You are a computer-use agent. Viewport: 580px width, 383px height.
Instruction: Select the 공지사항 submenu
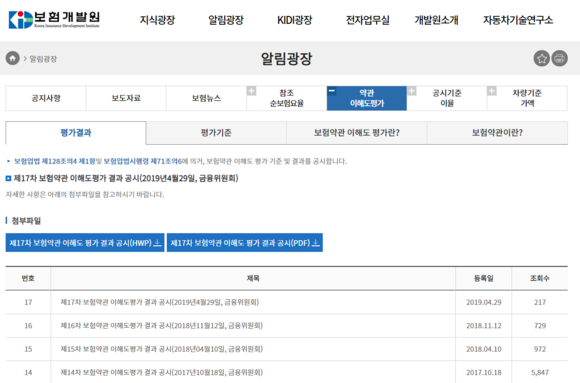click(x=46, y=98)
